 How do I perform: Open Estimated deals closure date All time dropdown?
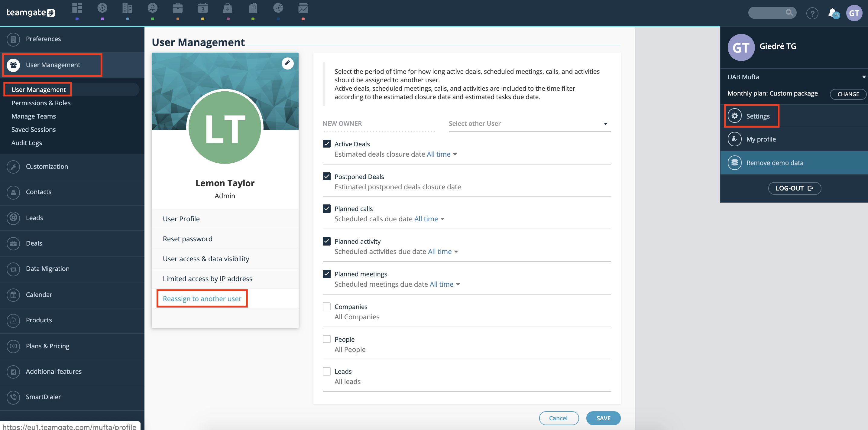(442, 154)
